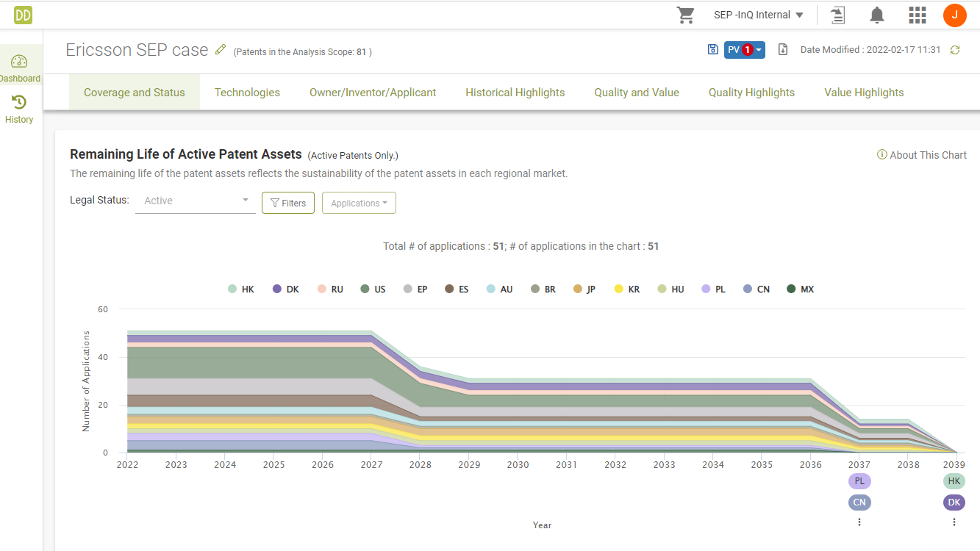
Task: Open the apps grid menu
Action: 917,15
